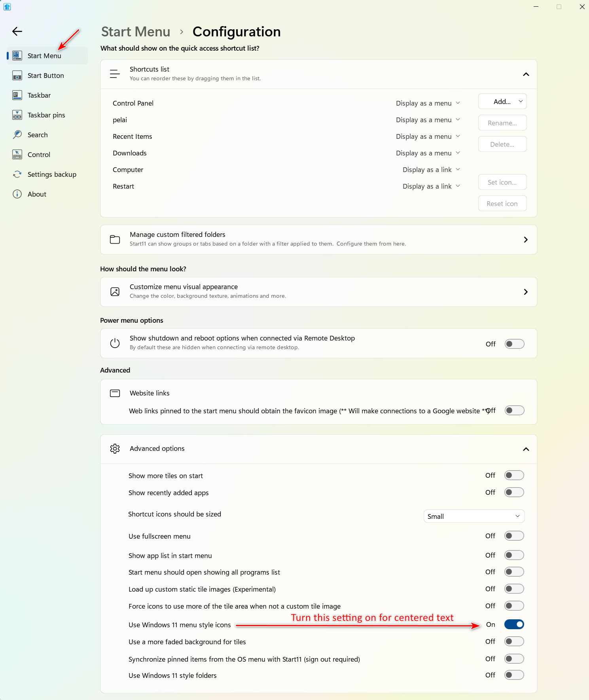Toggle shutdown options for Remote Desktop
The height and width of the screenshot is (700, 589).
click(x=515, y=344)
